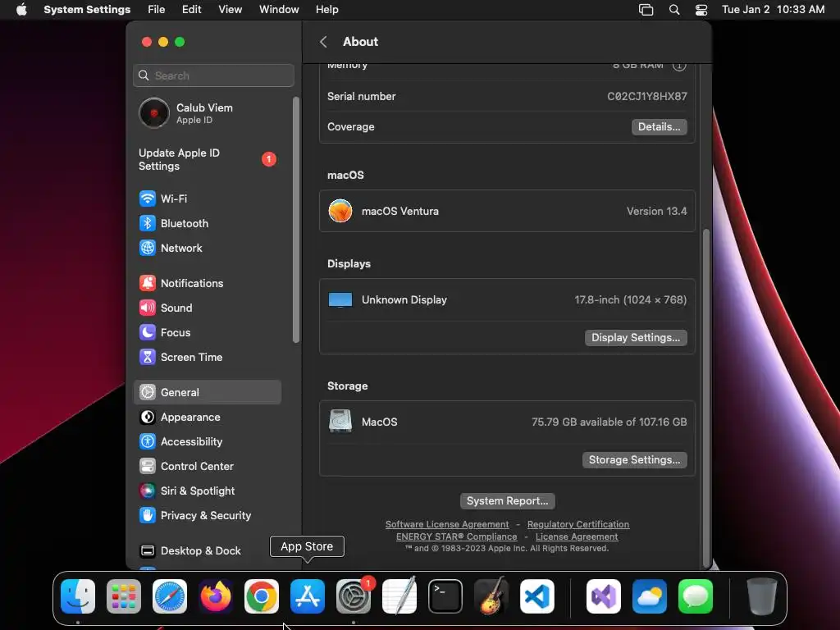
Task: Click the Coverage Details button
Action: coord(659,127)
